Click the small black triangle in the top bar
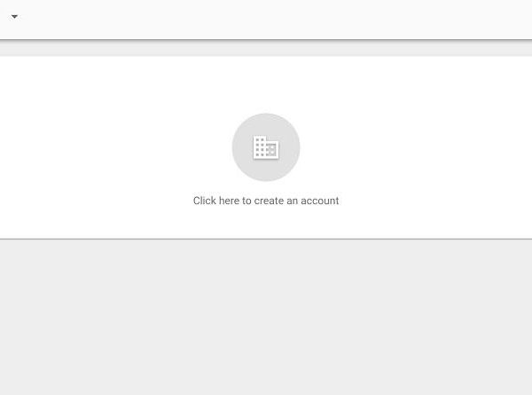Viewport: 532px width, 395px height. pos(14,16)
